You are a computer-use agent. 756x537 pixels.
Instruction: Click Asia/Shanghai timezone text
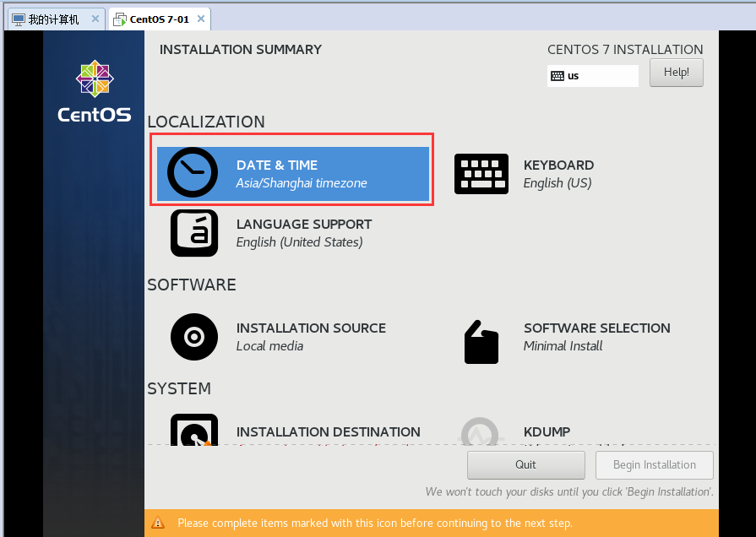(x=302, y=183)
